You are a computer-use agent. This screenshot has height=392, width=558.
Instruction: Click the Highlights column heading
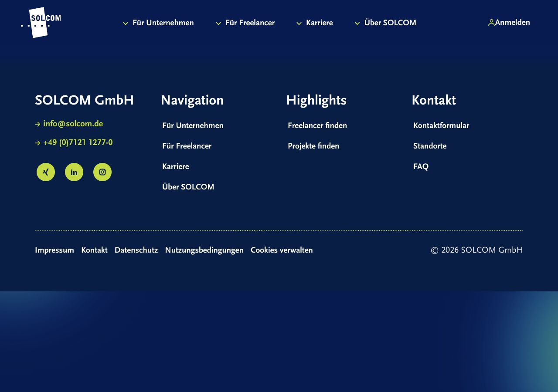316,100
